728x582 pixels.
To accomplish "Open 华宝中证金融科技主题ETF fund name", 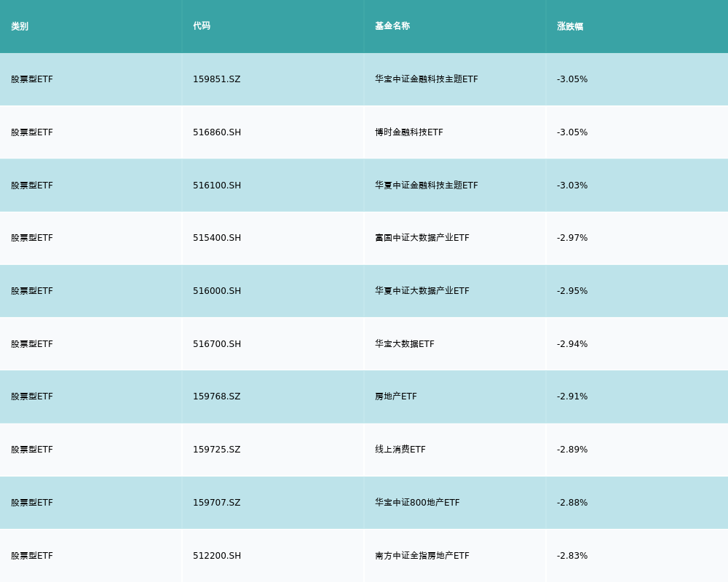I will [x=427, y=79].
